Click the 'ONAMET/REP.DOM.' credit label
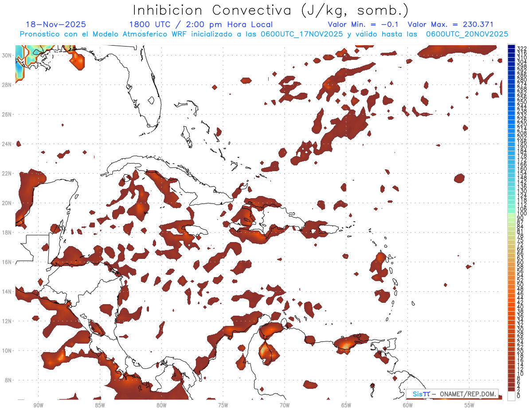The height and width of the screenshot is (411, 532). [467, 394]
